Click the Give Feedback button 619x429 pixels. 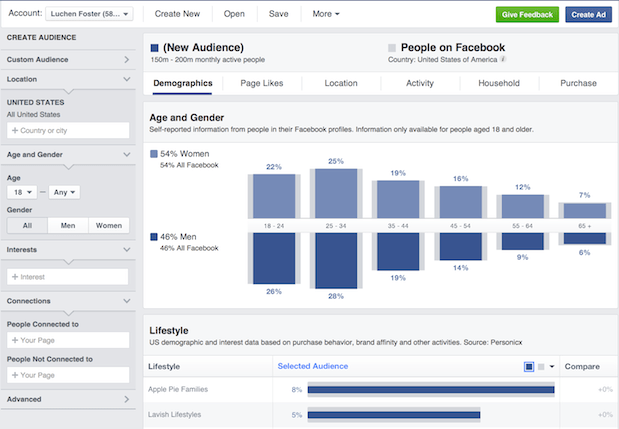527,14
